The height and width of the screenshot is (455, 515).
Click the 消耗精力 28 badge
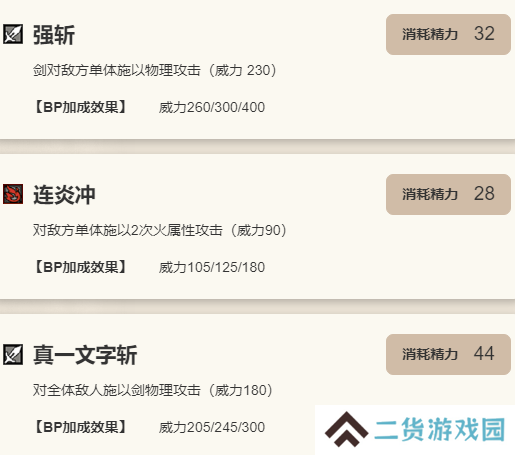448,194
